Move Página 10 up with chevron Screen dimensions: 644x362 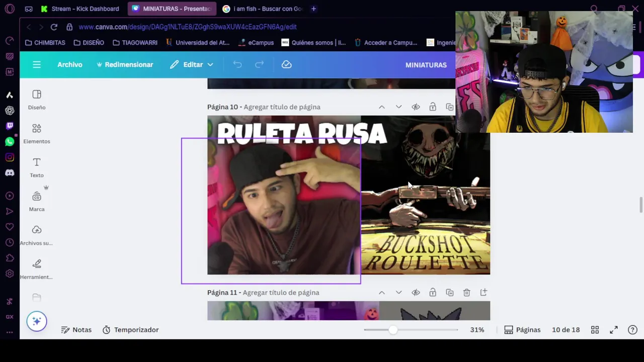click(x=382, y=107)
